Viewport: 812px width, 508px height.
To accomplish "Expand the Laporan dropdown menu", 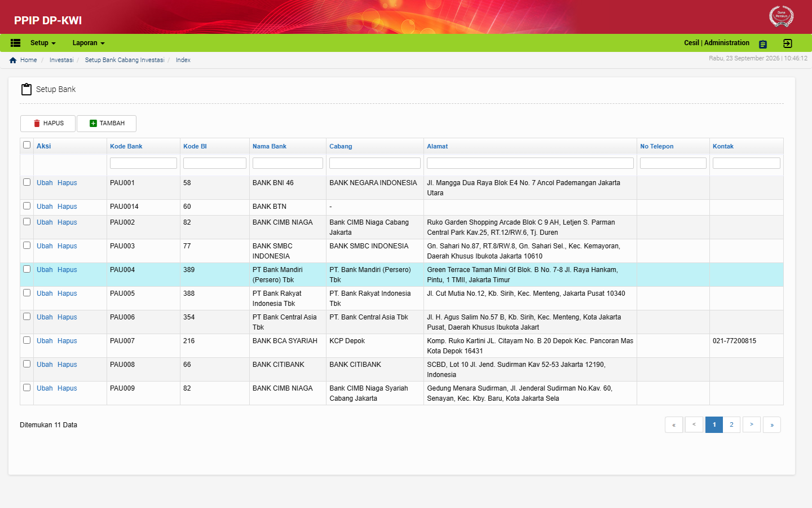I will (89, 43).
